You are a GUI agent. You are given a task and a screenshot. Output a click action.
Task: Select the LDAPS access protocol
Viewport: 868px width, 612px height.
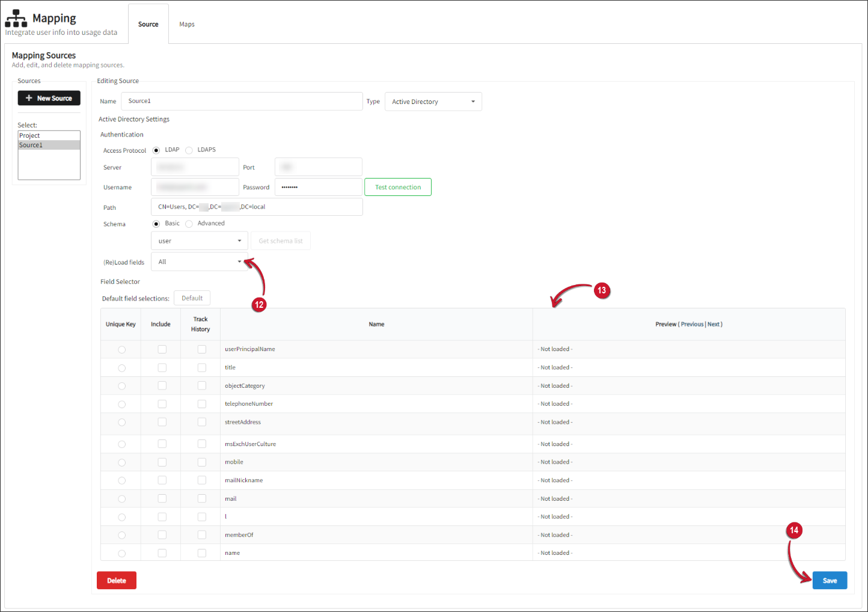(x=189, y=150)
